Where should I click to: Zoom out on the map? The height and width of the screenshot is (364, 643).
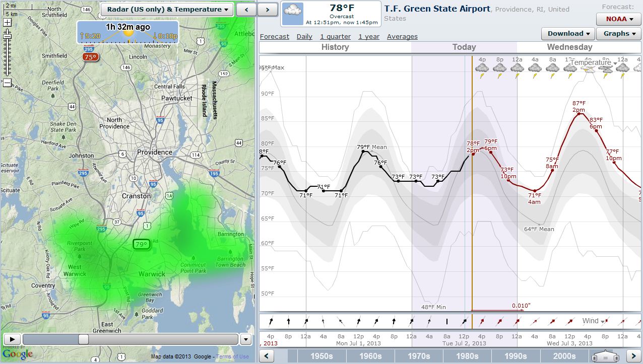tap(7, 83)
